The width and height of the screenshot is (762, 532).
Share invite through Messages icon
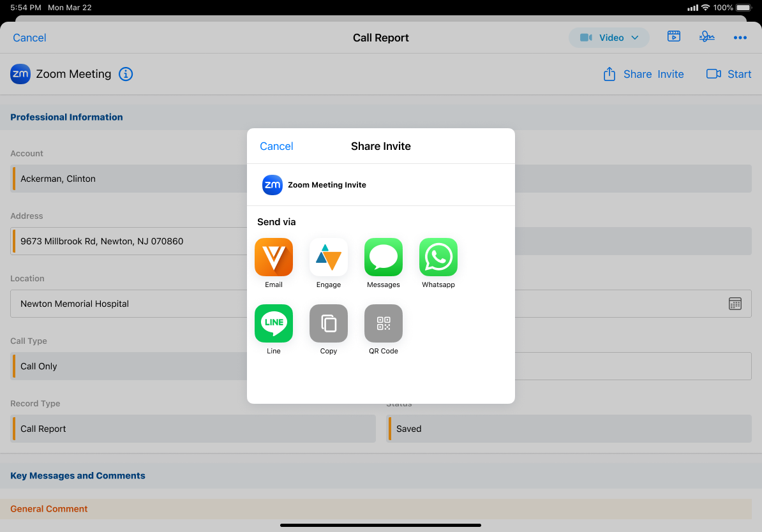384,257
